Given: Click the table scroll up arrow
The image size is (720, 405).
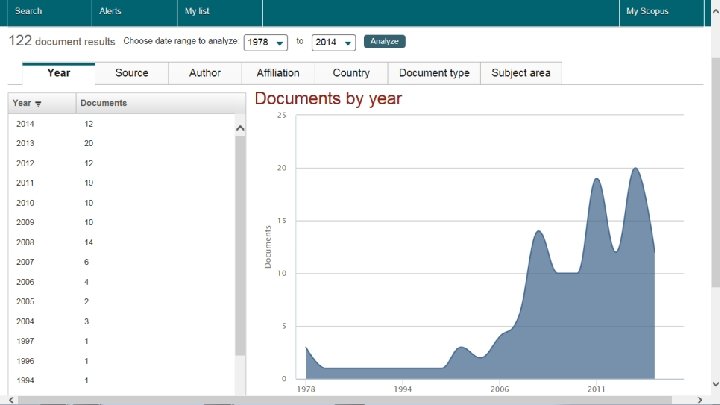Looking at the screenshot, I should pos(240,129).
